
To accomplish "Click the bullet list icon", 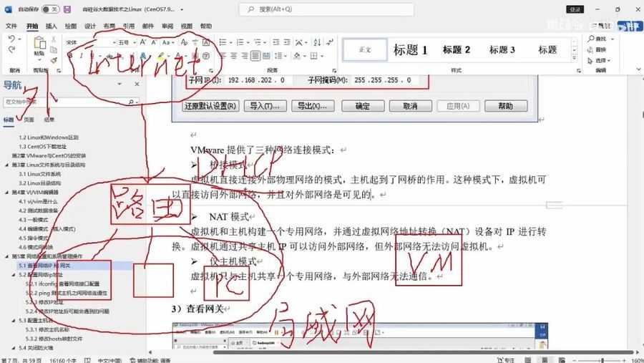I will pyautogui.click(x=223, y=42).
